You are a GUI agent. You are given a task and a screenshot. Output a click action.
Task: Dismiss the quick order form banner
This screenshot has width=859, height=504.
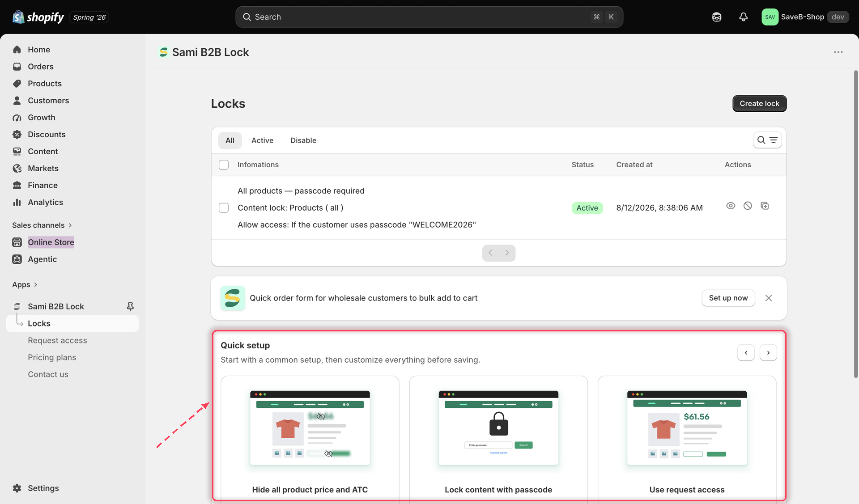pyautogui.click(x=768, y=298)
